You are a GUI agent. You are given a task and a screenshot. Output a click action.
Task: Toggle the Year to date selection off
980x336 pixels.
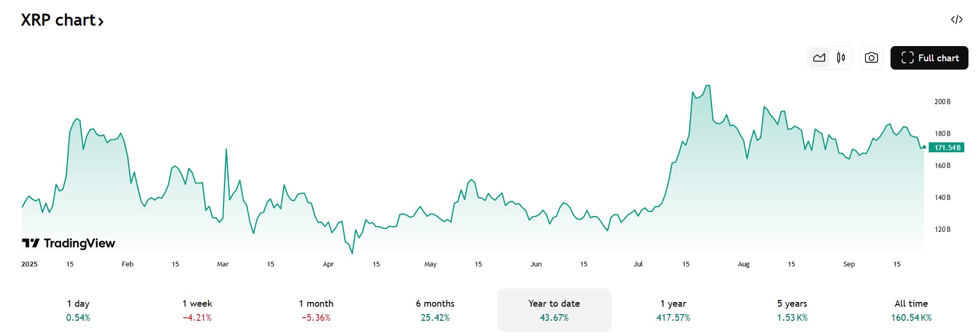[554, 309]
